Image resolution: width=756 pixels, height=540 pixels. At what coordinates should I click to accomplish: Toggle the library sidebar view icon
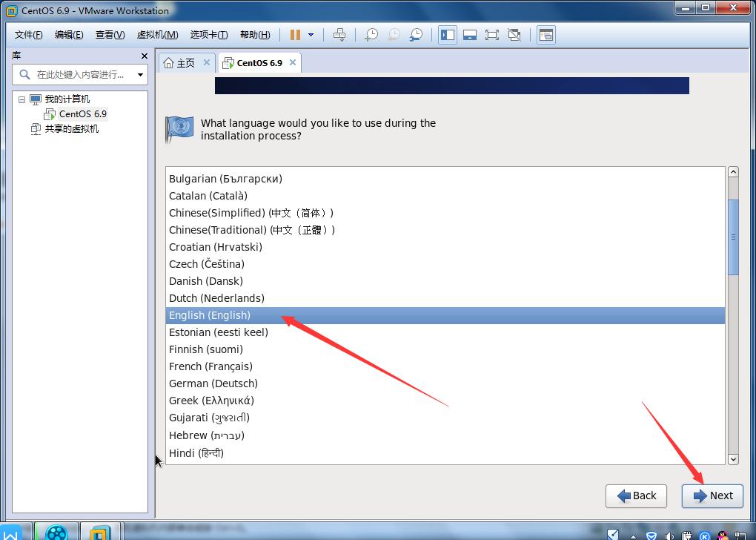pyautogui.click(x=448, y=35)
